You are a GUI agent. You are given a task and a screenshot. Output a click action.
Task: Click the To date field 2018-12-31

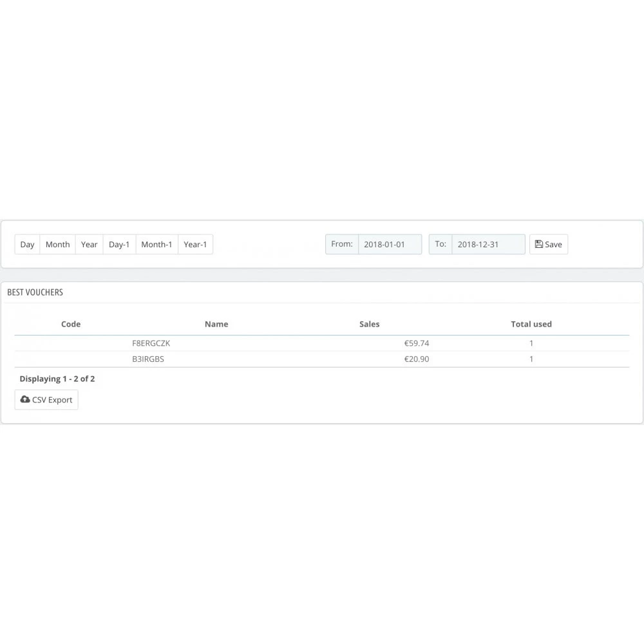click(x=488, y=244)
